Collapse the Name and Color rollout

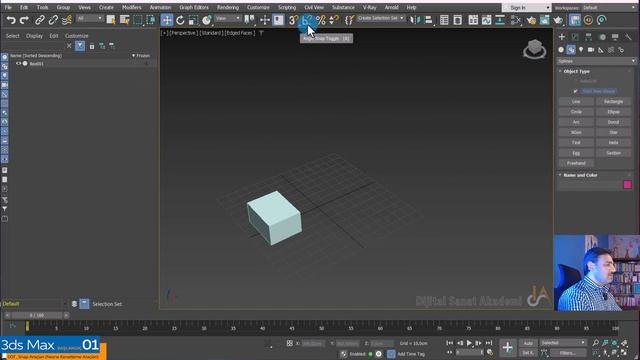580,175
